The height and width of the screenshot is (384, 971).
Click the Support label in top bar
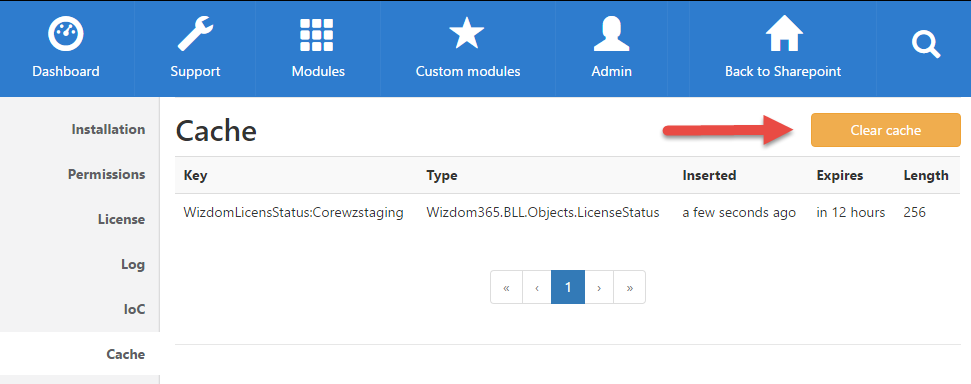(195, 71)
